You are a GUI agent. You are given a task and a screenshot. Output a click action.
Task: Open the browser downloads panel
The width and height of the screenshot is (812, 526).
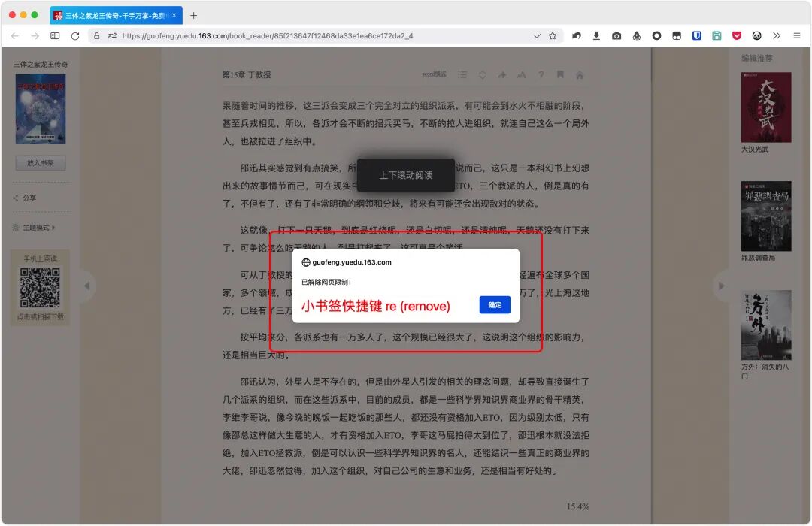596,36
